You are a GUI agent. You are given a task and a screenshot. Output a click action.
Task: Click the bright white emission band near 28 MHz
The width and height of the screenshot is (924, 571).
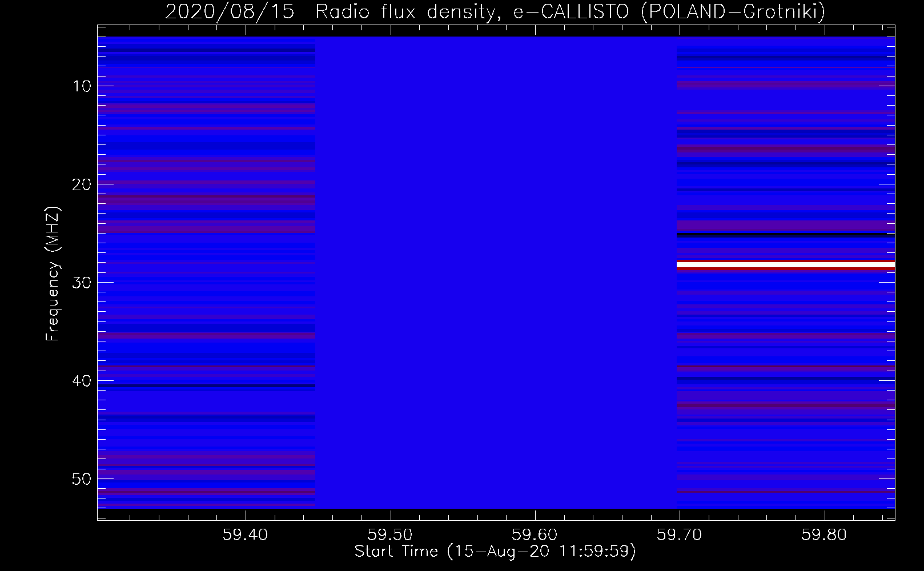coord(786,265)
